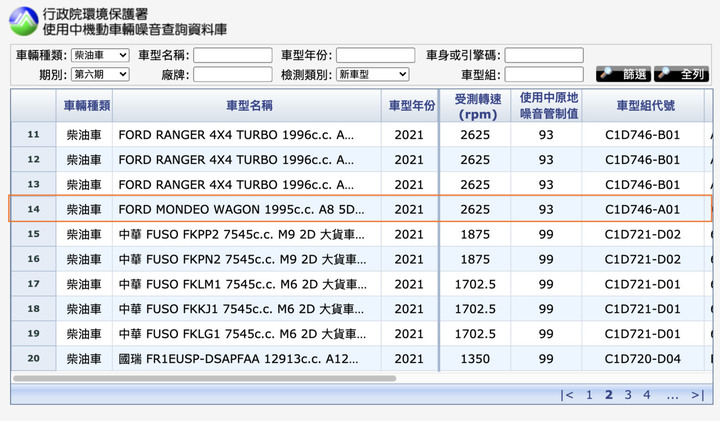Viewport: 720px width, 421px height.
Task: Click the 篩選 filter button
Action: tap(623, 74)
